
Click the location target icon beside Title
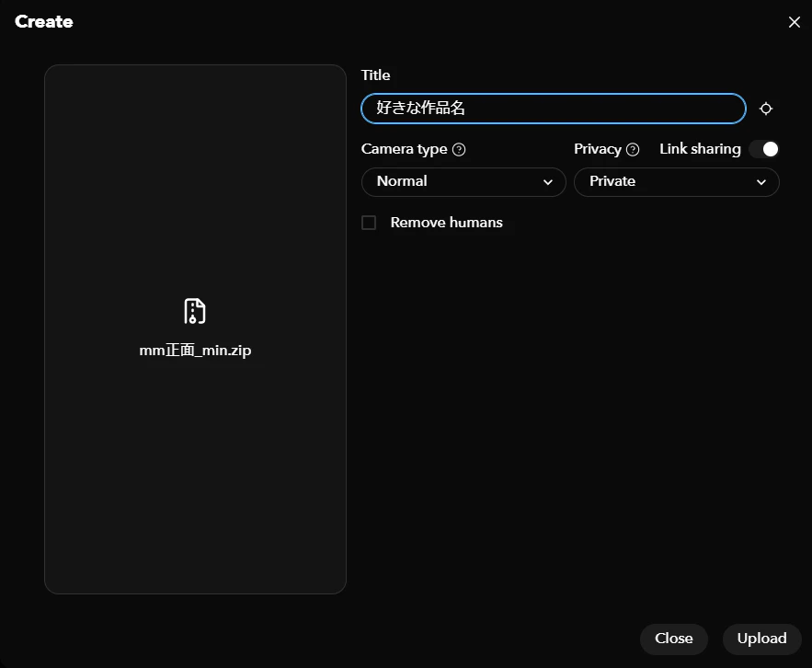765,109
